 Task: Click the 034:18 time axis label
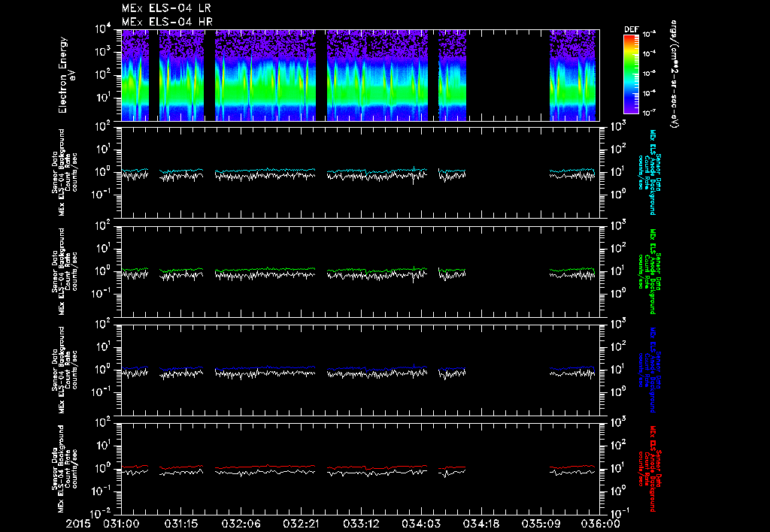pyautogui.click(x=480, y=524)
